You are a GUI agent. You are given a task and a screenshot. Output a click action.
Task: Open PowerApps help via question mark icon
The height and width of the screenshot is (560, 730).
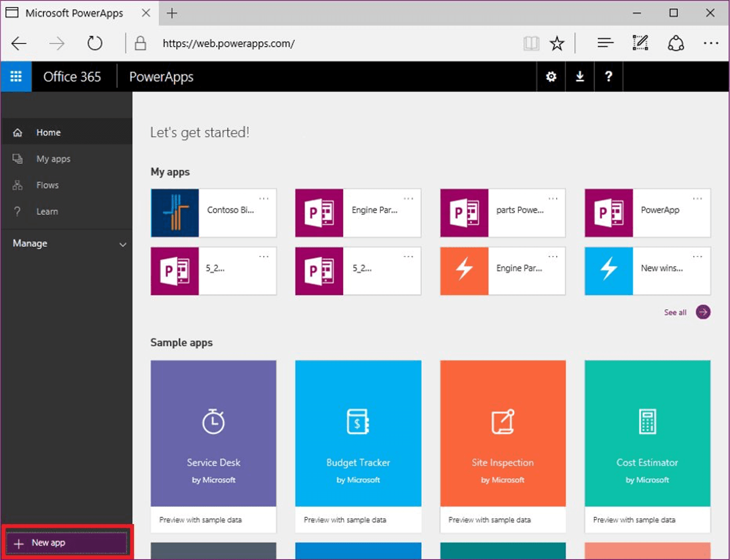[x=608, y=76]
